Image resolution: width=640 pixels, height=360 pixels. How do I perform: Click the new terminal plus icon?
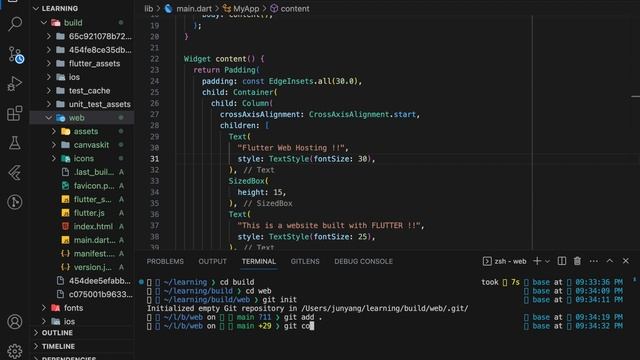point(537,261)
